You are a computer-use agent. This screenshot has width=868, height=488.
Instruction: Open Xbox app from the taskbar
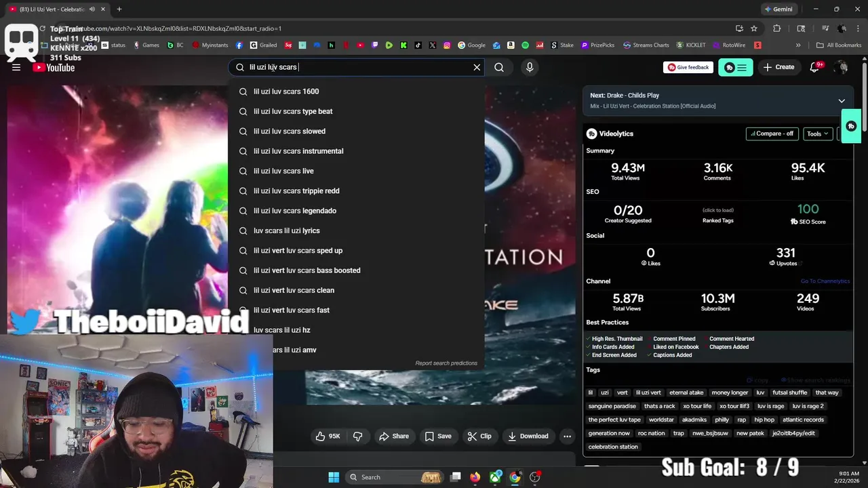click(496, 477)
